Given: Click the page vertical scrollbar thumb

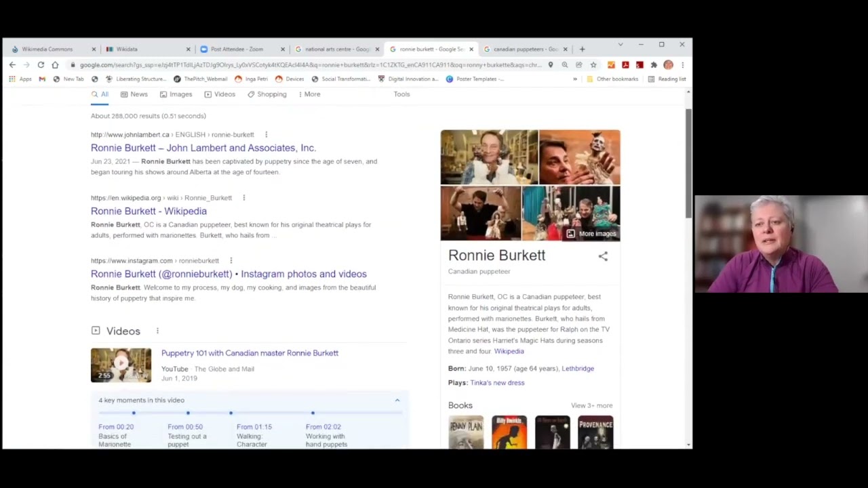Looking at the screenshot, I should point(688,163).
